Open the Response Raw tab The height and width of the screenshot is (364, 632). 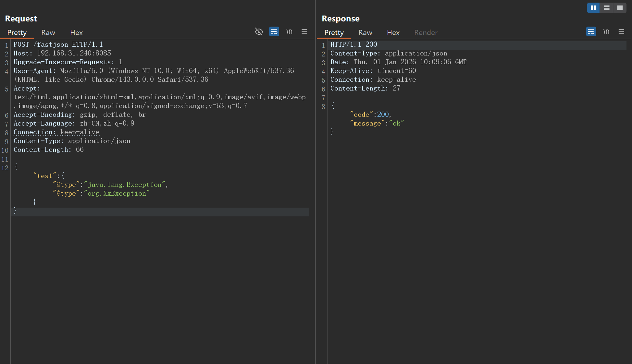point(365,33)
